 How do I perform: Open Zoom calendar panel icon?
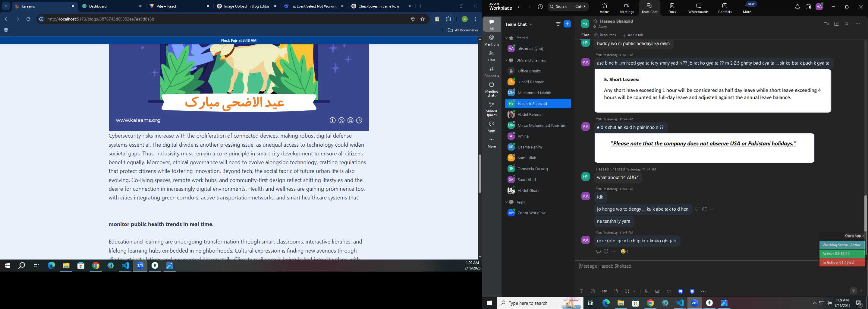(808, 7)
